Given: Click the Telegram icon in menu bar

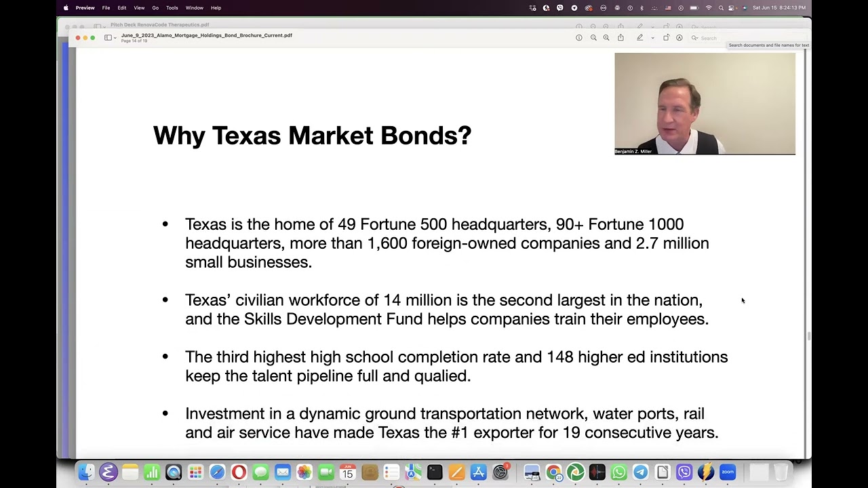Looking at the screenshot, I should [x=574, y=7].
